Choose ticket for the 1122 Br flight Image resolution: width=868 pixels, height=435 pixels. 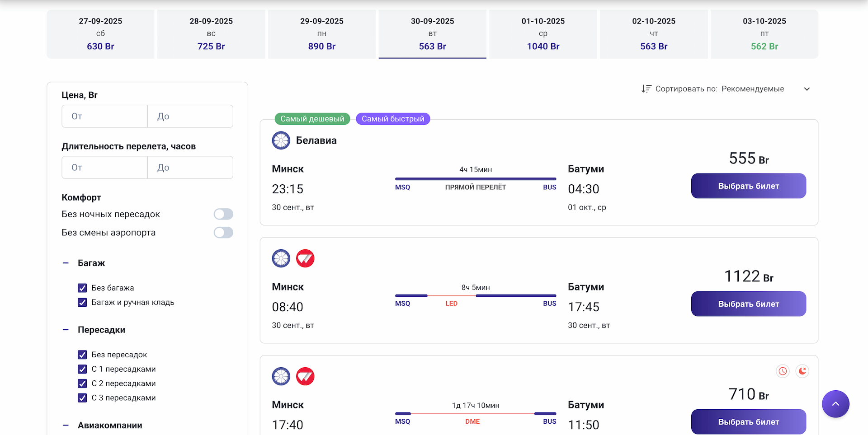(748, 304)
